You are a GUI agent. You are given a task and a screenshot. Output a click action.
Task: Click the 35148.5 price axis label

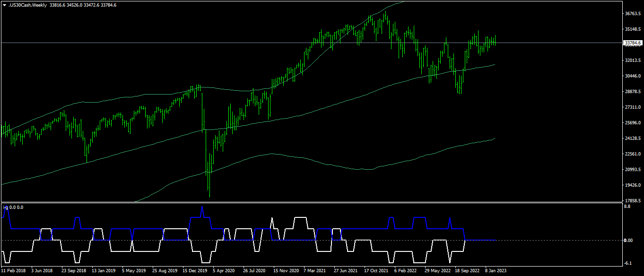click(x=632, y=29)
